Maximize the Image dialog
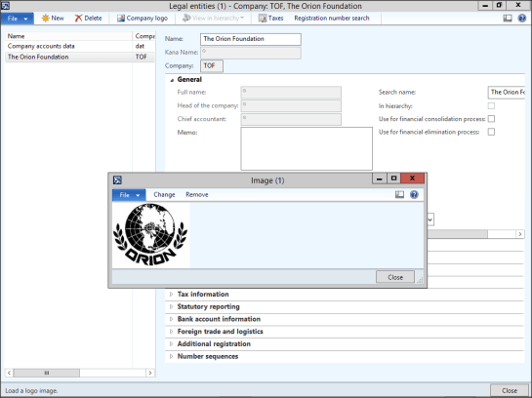The width and height of the screenshot is (532, 398). coord(393,178)
